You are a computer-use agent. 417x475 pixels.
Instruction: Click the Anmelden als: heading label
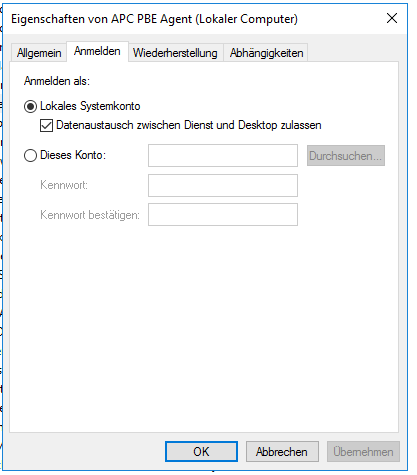point(57,81)
